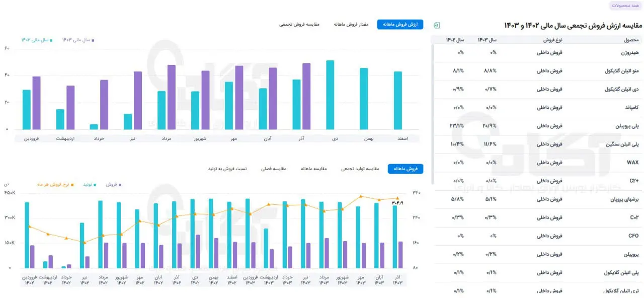Open the همه محصولات filter button

pyautogui.click(x=624, y=6)
